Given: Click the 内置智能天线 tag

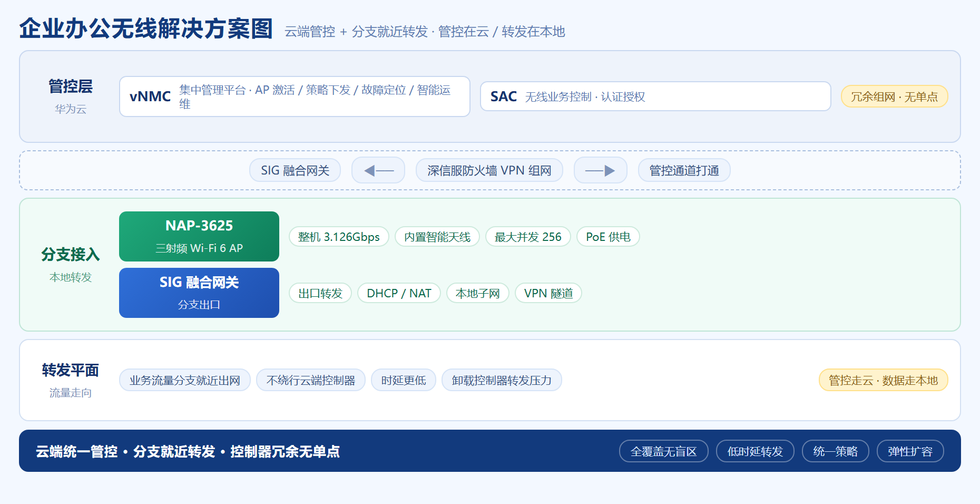Looking at the screenshot, I should 437,237.
